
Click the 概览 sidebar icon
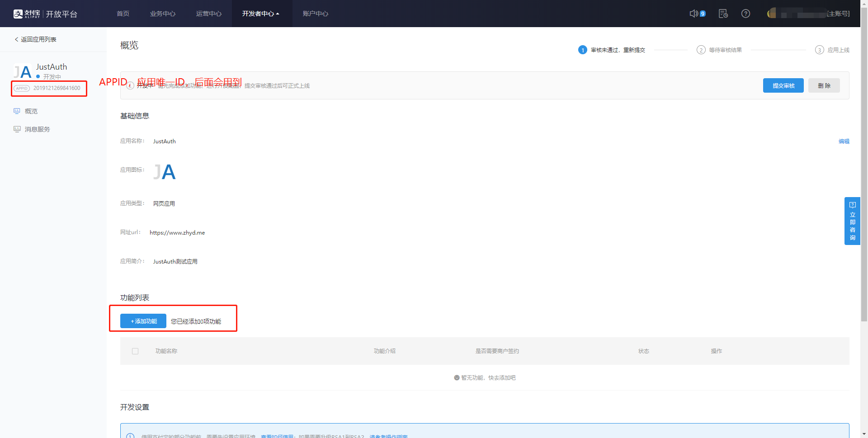click(17, 111)
